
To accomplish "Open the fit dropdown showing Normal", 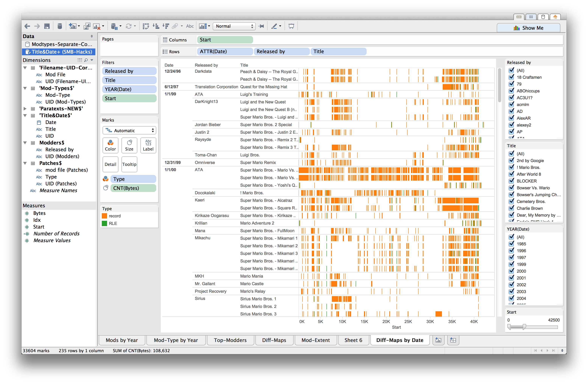I will coord(234,26).
